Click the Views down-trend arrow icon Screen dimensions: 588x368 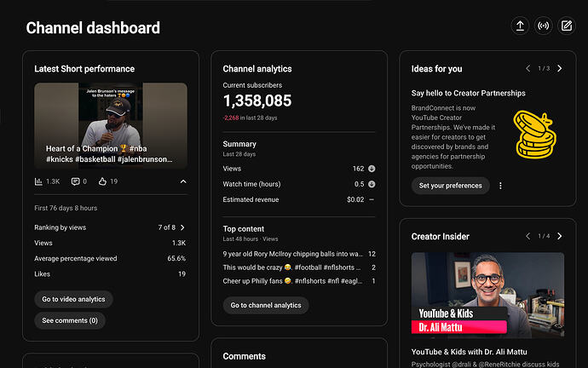pos(372,169)
